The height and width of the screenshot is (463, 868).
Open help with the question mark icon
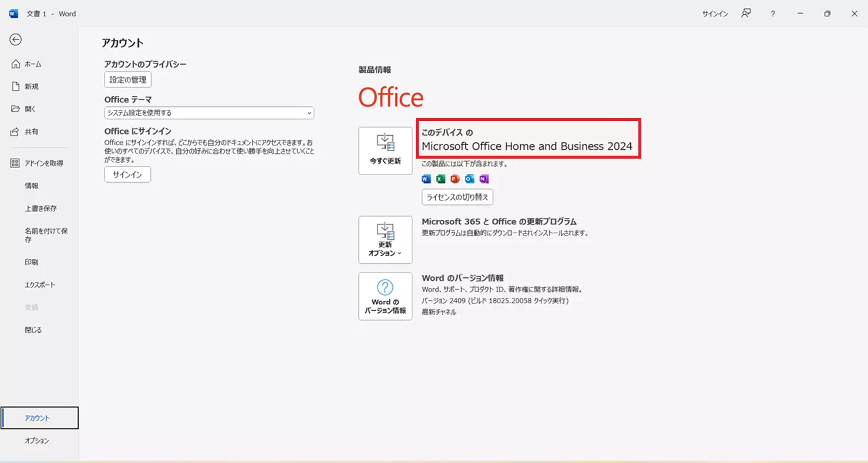[x=773, y=14]
